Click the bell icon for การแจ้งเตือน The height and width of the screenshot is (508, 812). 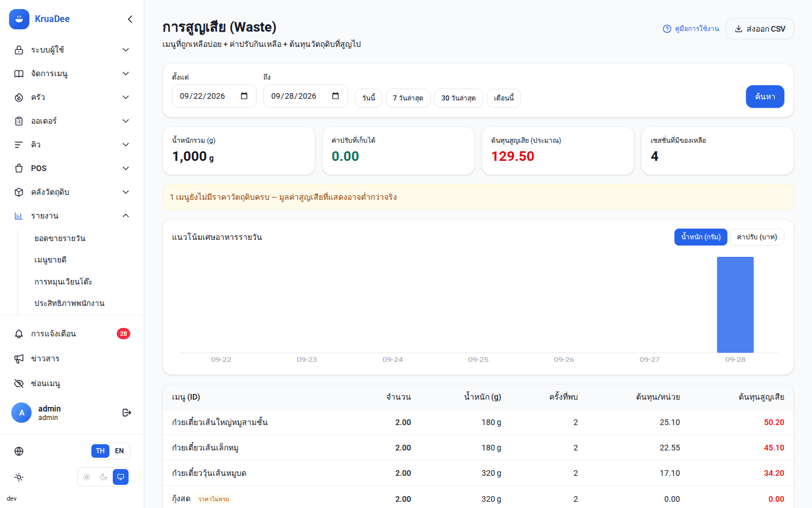pyautogui.click(x=19, y=334)
